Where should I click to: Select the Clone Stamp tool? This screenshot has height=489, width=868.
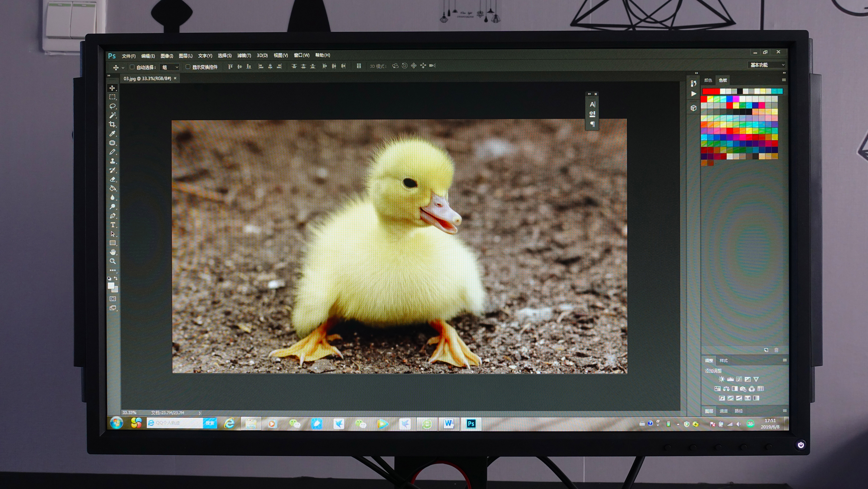[x=112, y=161]
